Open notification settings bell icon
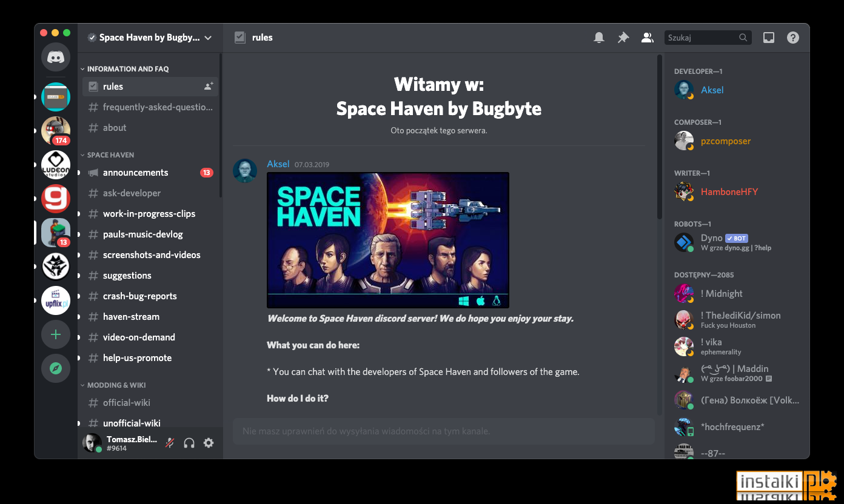This screenshot has height=504, width=844. click(599, 38)
